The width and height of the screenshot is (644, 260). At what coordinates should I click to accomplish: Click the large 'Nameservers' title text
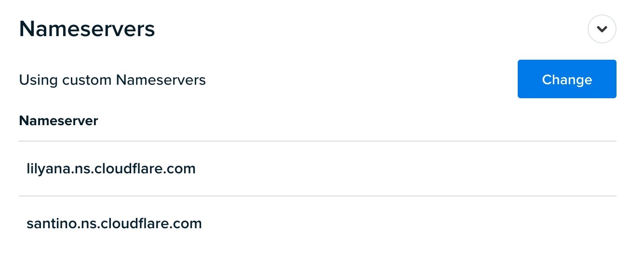click(87, 29)
